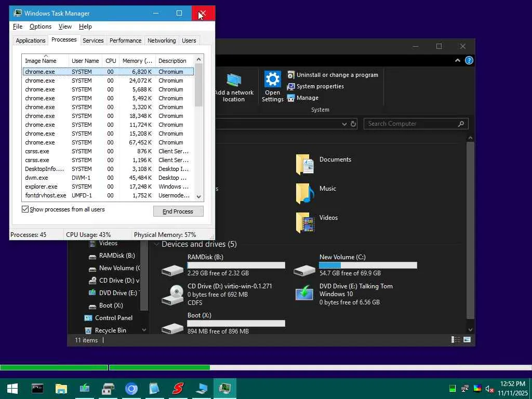This screenshot has height=399, width=532.
Task: Click process list scroll up arrow
Action: 199,59
